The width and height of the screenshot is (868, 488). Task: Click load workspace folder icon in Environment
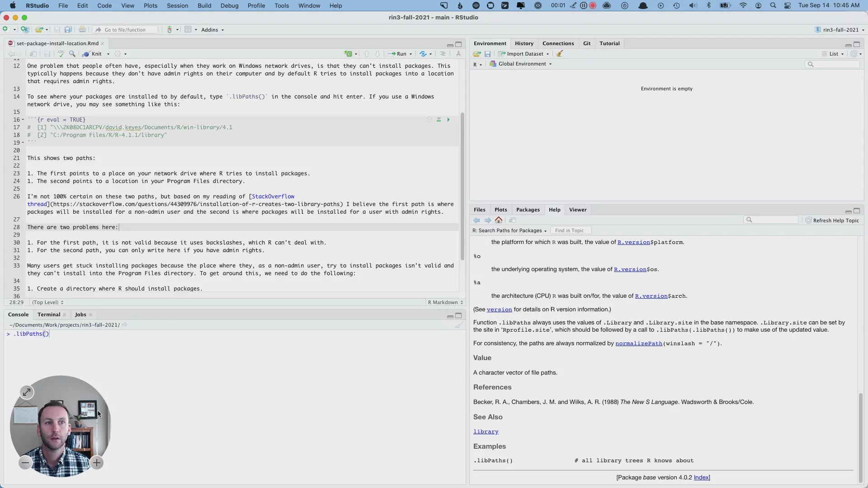pyautogui.click(x=476, y=54)
